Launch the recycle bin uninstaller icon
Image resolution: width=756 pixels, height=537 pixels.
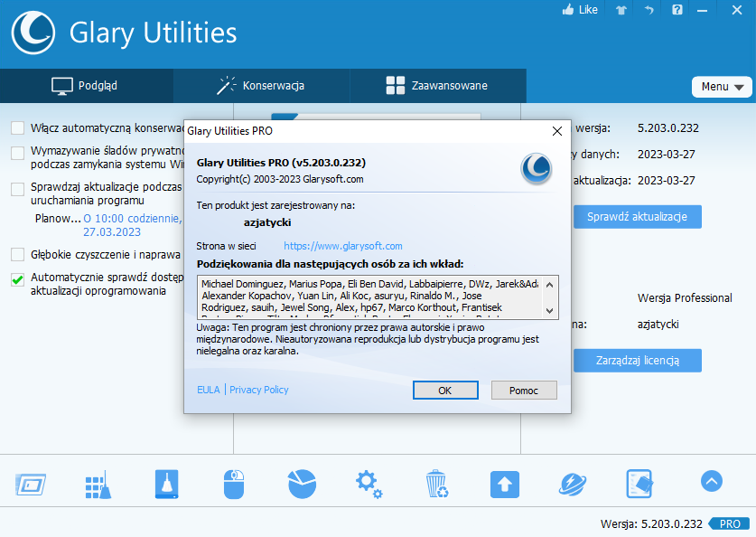[x=437, y=484]
